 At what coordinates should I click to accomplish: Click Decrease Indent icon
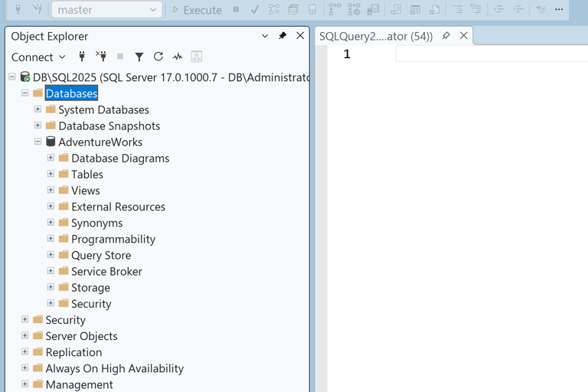498,9
